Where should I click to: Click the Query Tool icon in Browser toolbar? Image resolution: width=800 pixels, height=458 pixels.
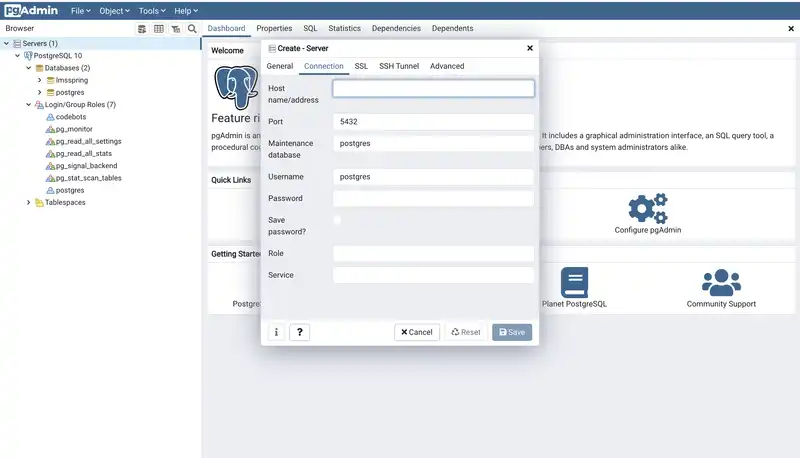point(143,29)
